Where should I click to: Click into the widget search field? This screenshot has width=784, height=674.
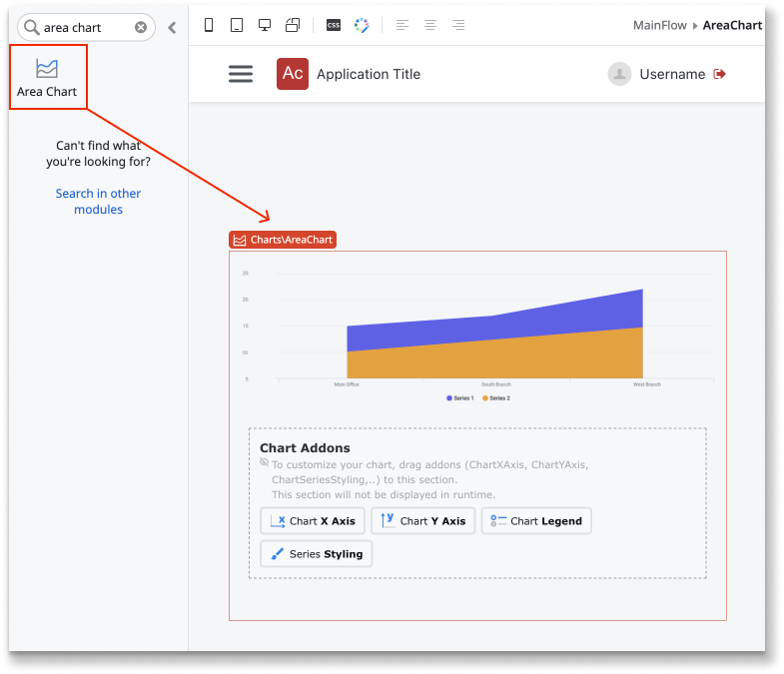click(86, 27)
